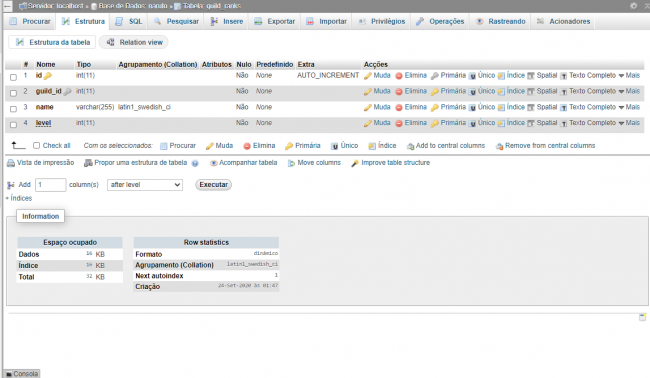Click Remove from central columns
The width and height of the screenshot is (650, 378).
[546, 145]
